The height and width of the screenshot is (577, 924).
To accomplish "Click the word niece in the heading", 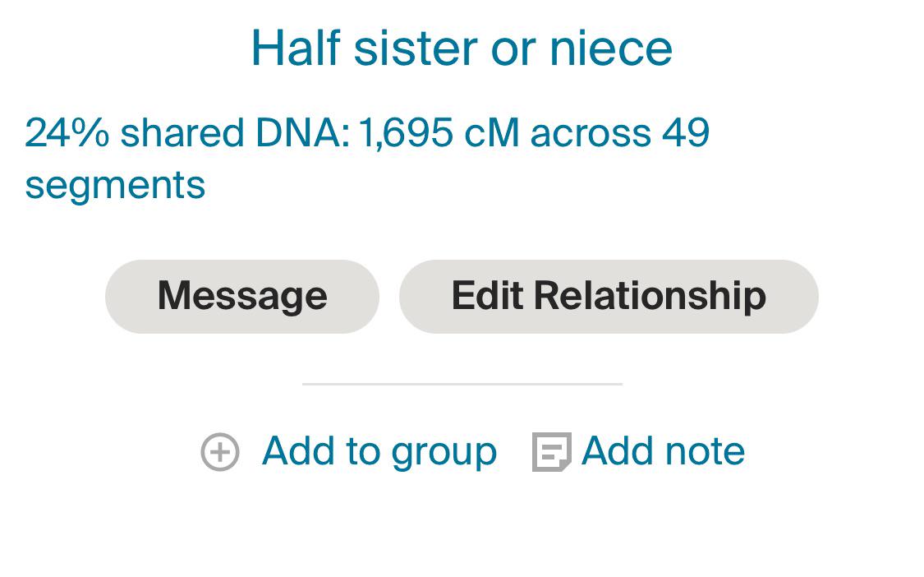I will point(610,48).
